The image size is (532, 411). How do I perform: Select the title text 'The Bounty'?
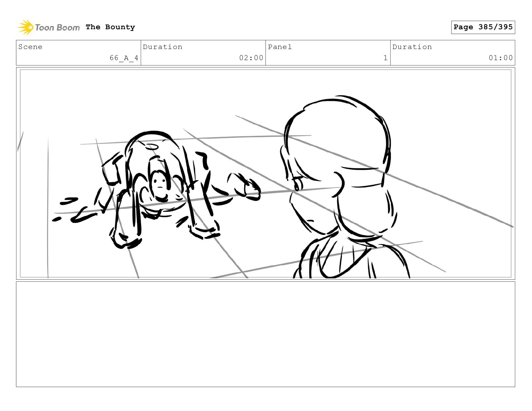(x=110, y=27)
